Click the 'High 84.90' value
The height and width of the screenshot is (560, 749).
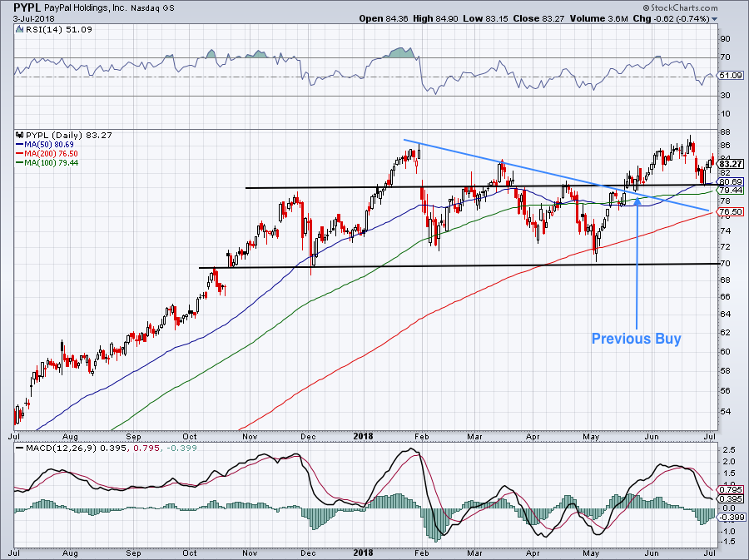pos(435,18)
